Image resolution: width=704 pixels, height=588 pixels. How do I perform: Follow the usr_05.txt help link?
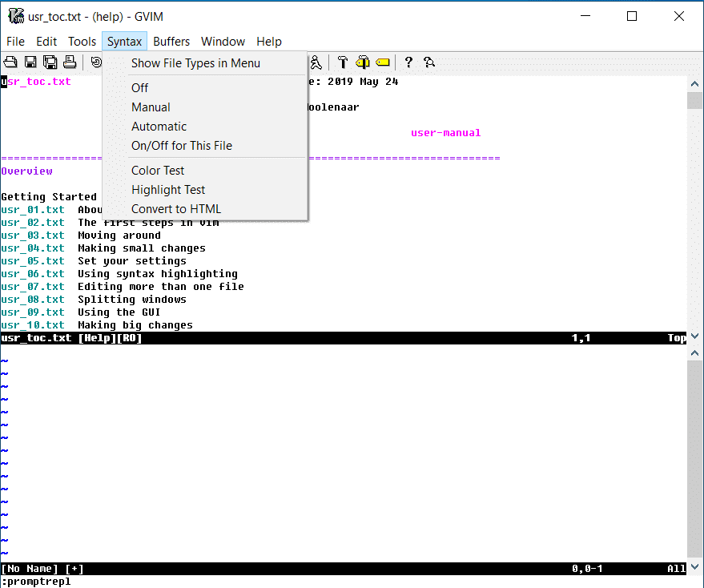click(x=33, y=261)
